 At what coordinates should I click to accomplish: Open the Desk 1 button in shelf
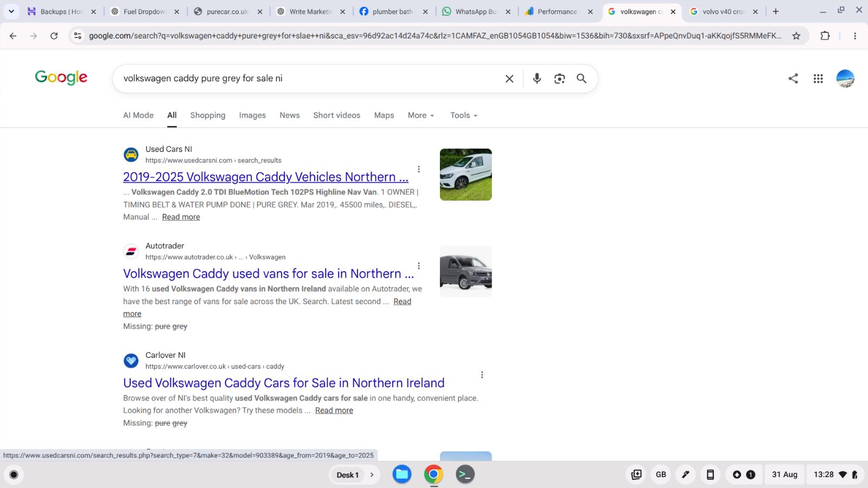click(348, 475)
